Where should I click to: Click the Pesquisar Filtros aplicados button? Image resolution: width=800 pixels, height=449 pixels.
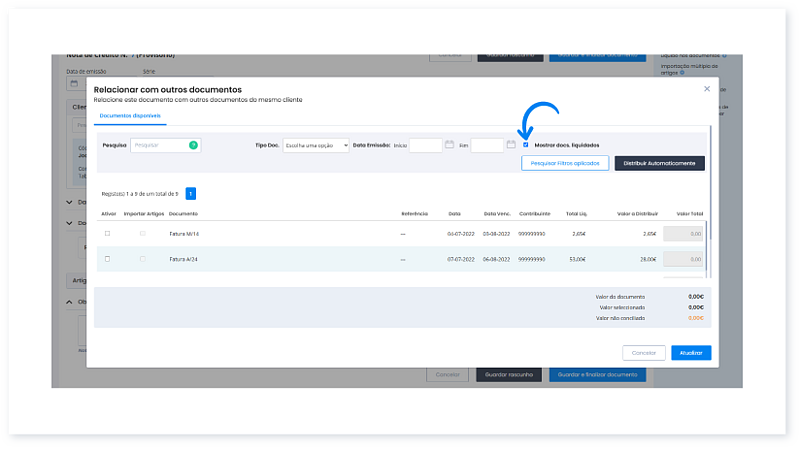[x=565, y=162]
